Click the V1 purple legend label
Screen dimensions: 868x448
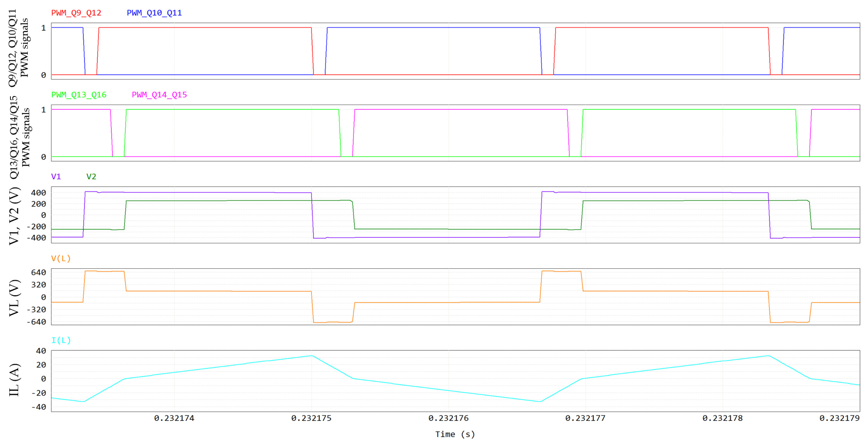(56, 176)
